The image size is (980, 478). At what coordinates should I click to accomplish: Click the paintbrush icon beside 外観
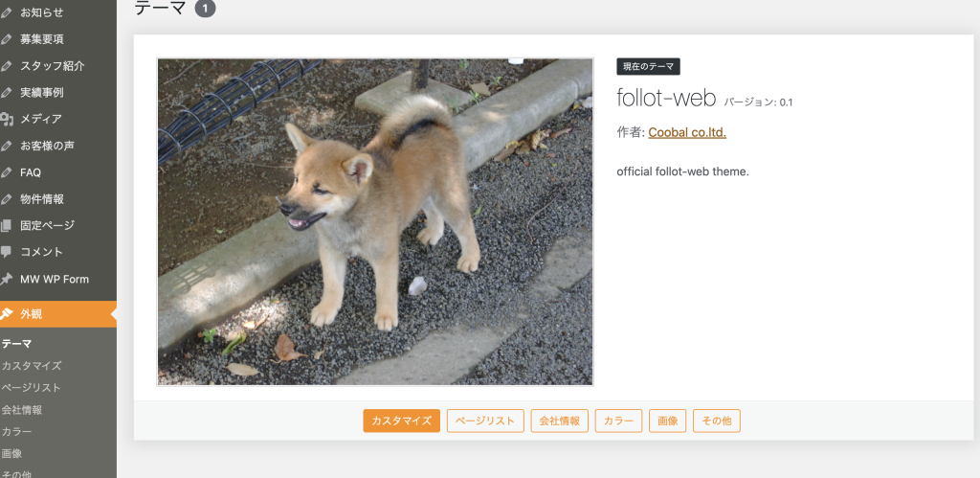(x=7, y=313)
